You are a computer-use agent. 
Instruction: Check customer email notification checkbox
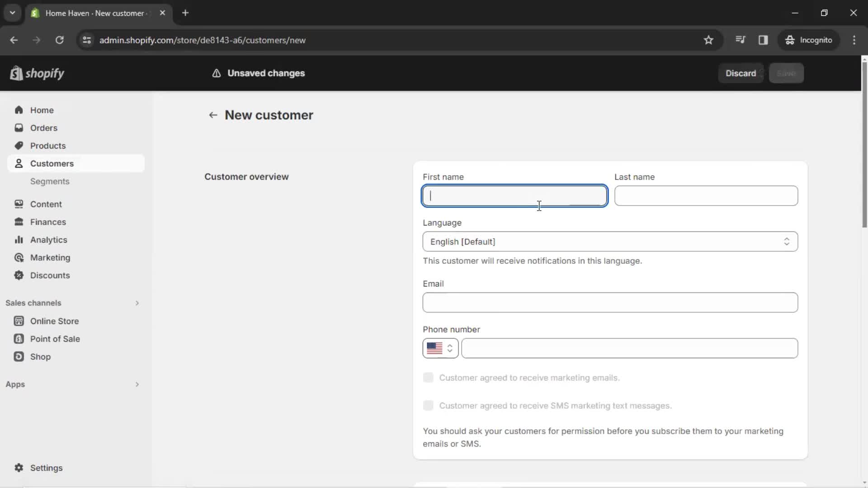[428, 377]
